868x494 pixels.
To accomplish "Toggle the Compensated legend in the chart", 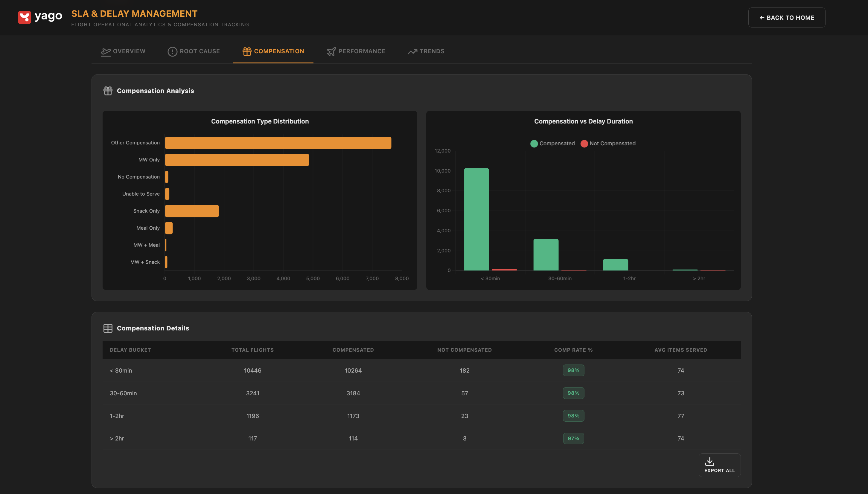I will click(x=552, y=143).
